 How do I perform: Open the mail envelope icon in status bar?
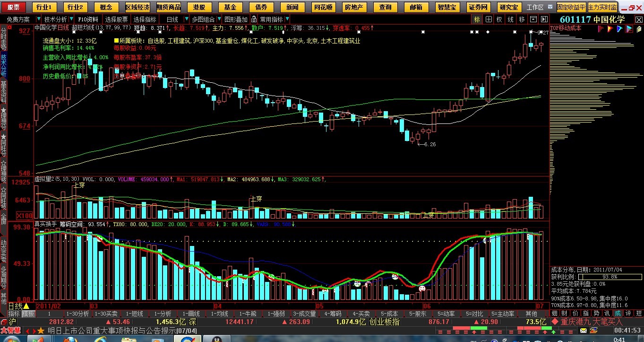[584, 330]
